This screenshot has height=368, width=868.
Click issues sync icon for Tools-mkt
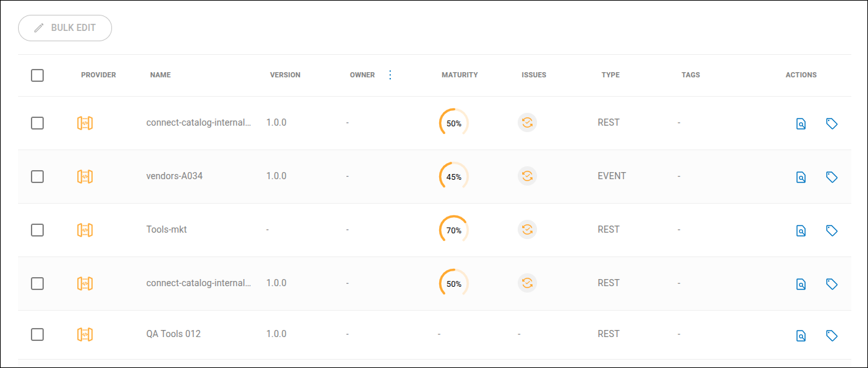527,229
